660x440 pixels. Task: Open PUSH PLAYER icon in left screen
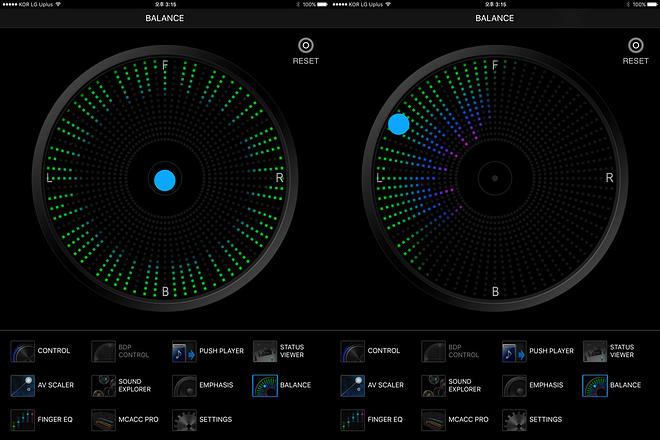[x=184, y=351]
